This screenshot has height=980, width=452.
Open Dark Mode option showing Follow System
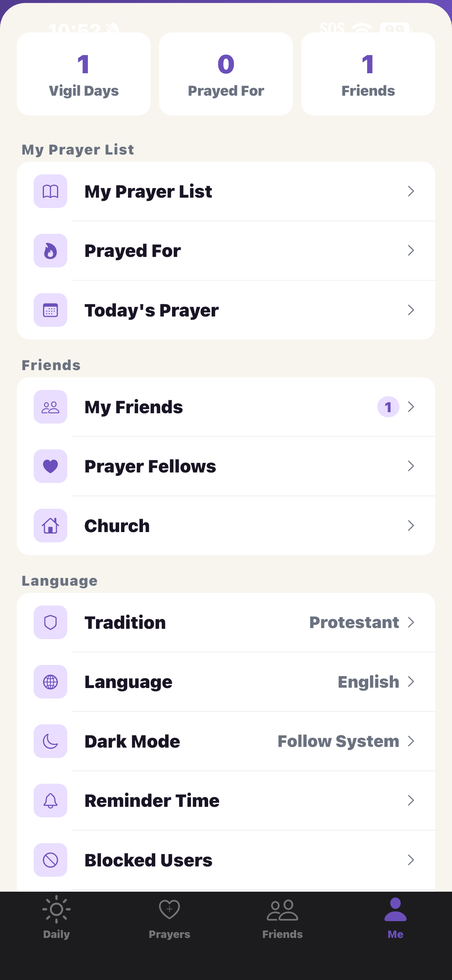tap(226, 741)
